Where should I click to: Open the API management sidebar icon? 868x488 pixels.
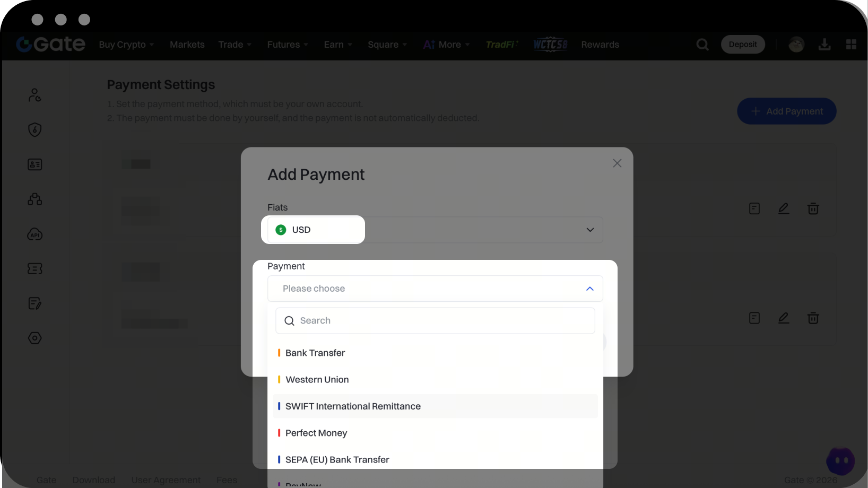35,234
